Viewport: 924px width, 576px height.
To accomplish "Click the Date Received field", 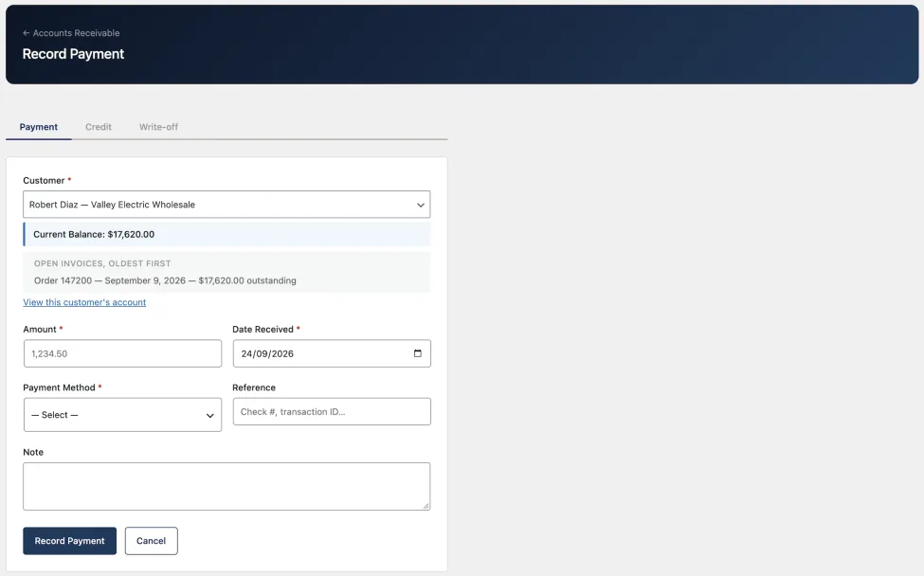I will pos(332,353).
